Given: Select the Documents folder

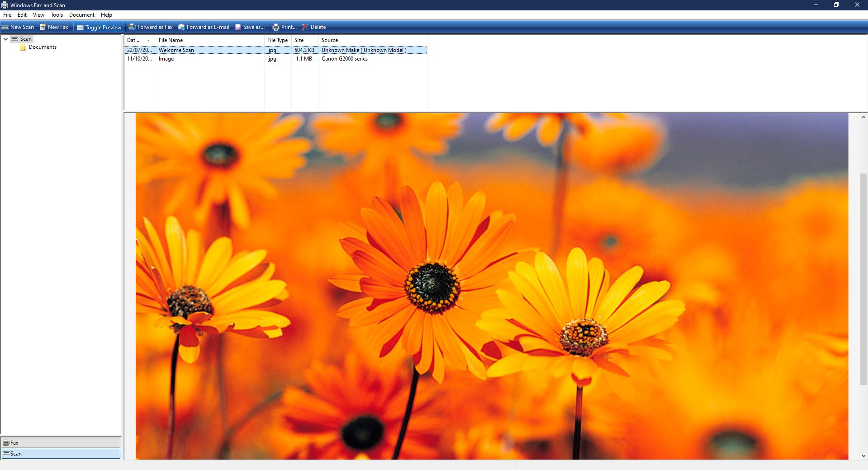Looking at the screenshot, I should pyautogui.click(x=43, y=47).
